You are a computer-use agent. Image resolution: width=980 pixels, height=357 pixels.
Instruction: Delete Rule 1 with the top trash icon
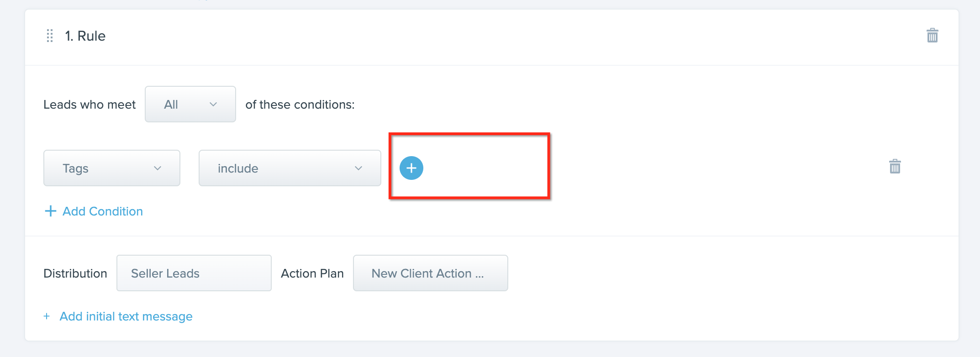pyautogui.click(x=932, y=35)
